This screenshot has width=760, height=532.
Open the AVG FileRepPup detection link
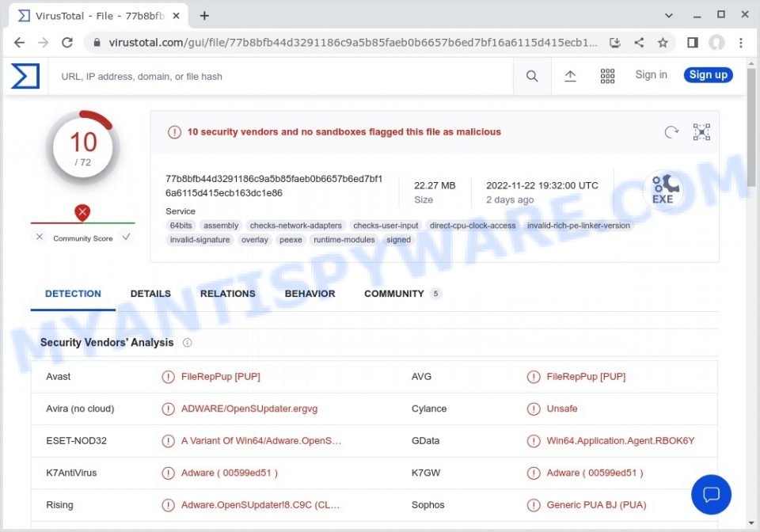(587, 376)
